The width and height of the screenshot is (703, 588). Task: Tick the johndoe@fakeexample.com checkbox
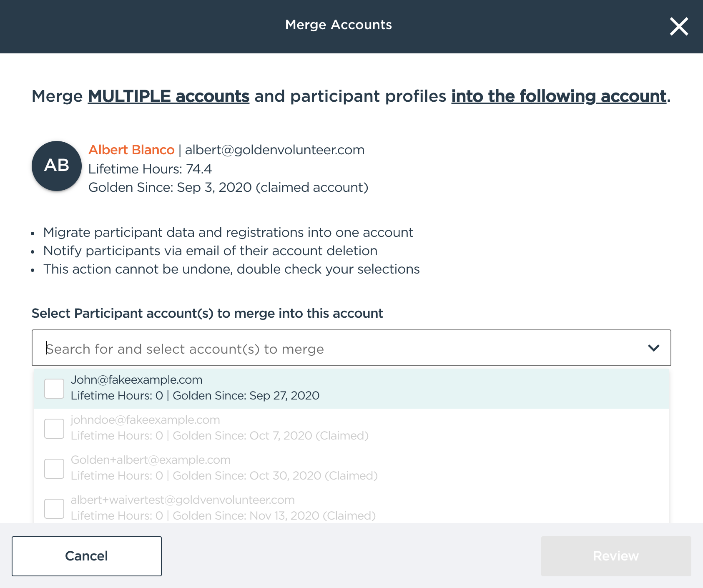coord(54,428)
